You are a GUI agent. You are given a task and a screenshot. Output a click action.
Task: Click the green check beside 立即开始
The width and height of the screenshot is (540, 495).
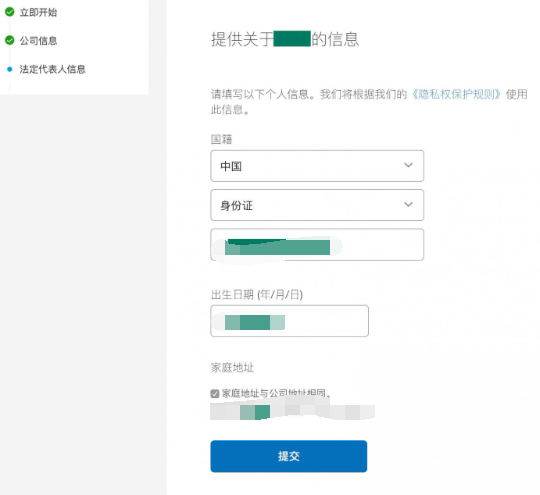click(10, 12)
